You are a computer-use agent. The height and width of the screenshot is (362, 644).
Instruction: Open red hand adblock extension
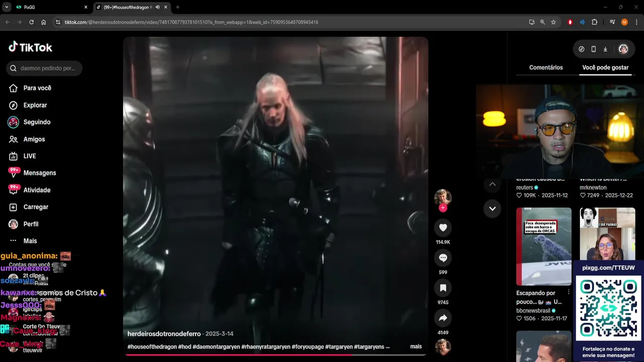pos(570,22)
